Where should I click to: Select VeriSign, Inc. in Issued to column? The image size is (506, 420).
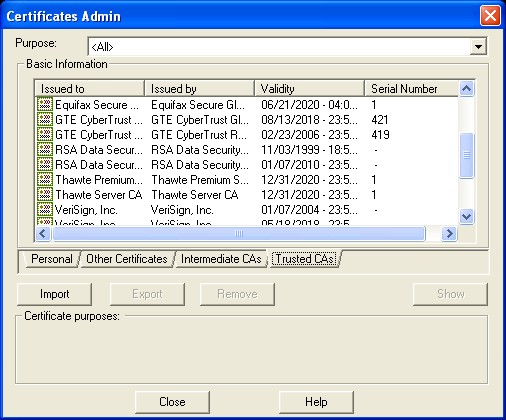[86, 210]
